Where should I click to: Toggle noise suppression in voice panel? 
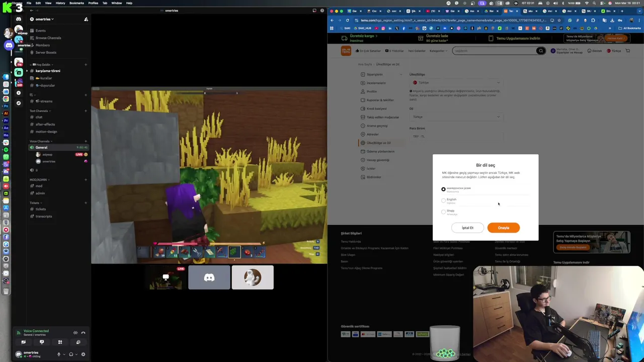pyautogui.click(x=75, y=333)
